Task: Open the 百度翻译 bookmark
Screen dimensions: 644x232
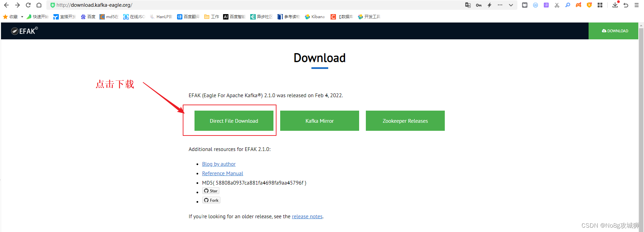Action: point(188,17)
